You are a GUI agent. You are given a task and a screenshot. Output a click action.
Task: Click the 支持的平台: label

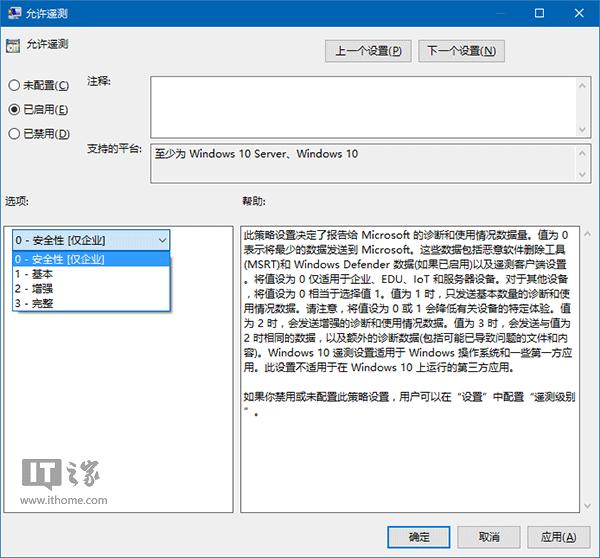114,148
